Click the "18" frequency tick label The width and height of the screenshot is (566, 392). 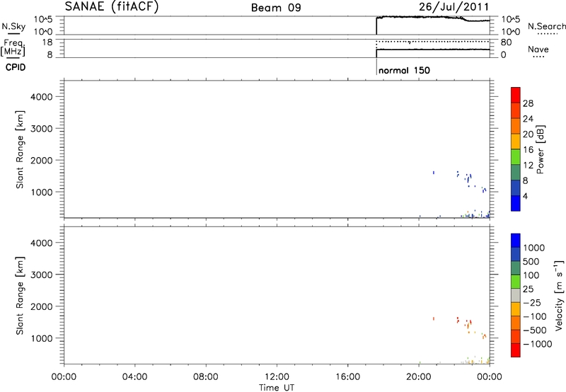tap(47, 42)
